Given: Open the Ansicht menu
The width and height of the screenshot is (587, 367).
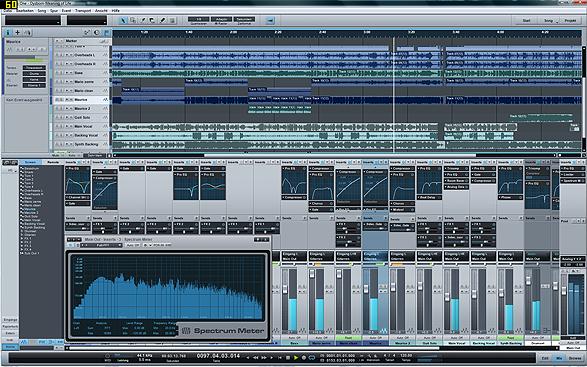Looking at the screenshot, I should pyautogui.click(x=101, y=11).
